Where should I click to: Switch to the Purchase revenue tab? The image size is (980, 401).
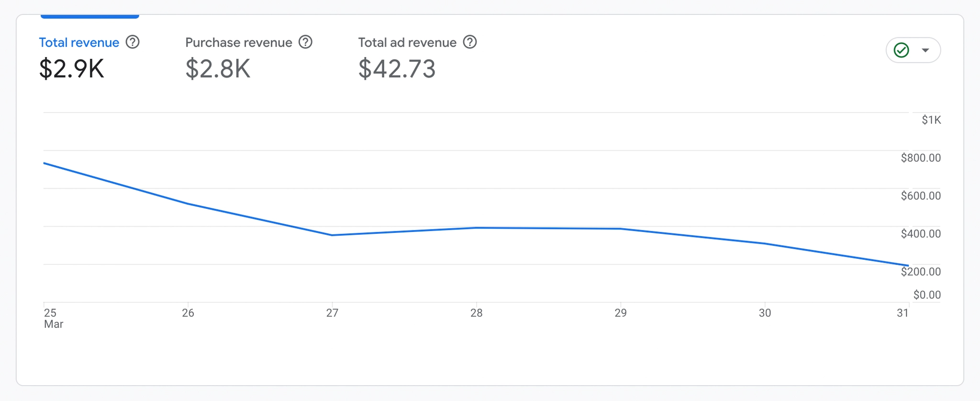click(238, 43)
